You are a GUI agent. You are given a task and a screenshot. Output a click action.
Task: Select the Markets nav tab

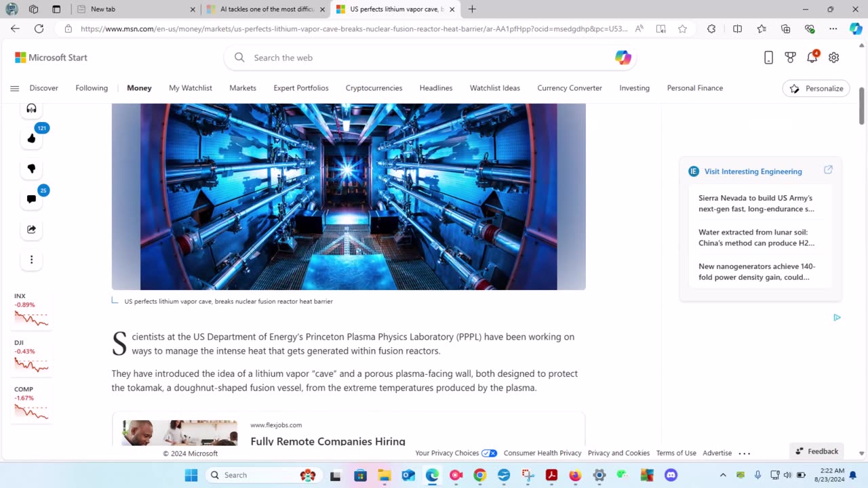point(243,88)
